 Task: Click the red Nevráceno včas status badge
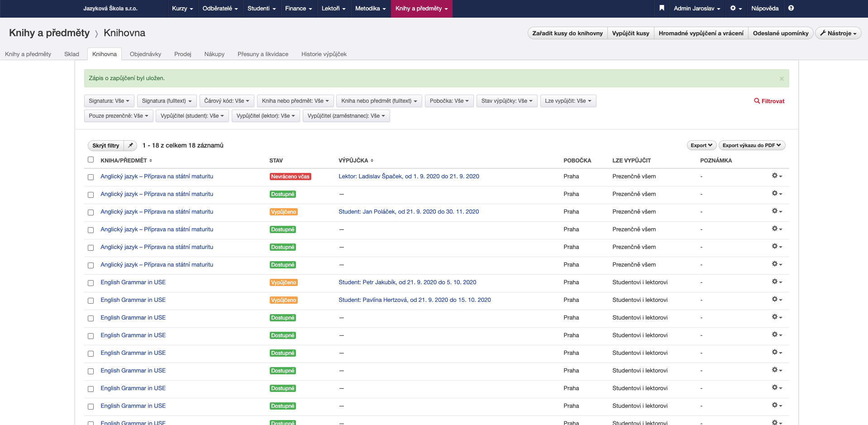(290, 177)
